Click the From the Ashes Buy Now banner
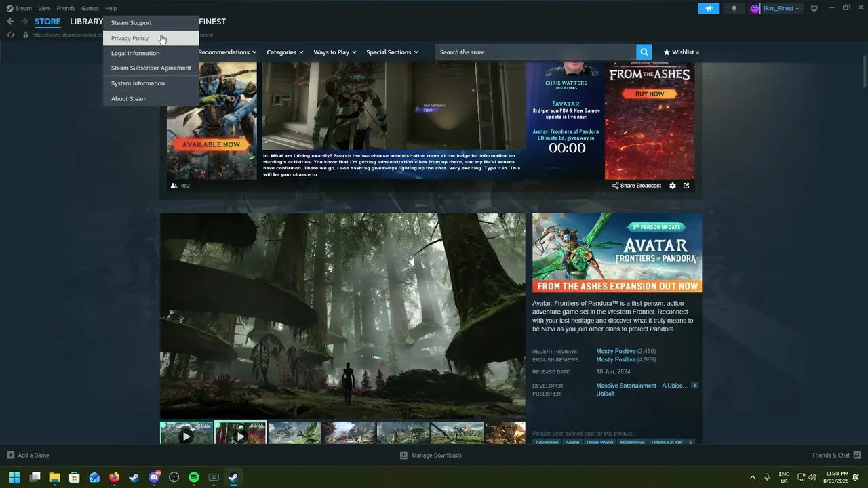This screenshot has height=488, width=868. pos(650,121)
